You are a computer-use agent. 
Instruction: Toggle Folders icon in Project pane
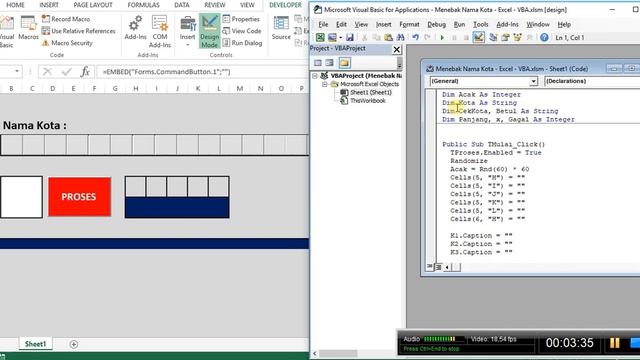click(x=344, y=63)
